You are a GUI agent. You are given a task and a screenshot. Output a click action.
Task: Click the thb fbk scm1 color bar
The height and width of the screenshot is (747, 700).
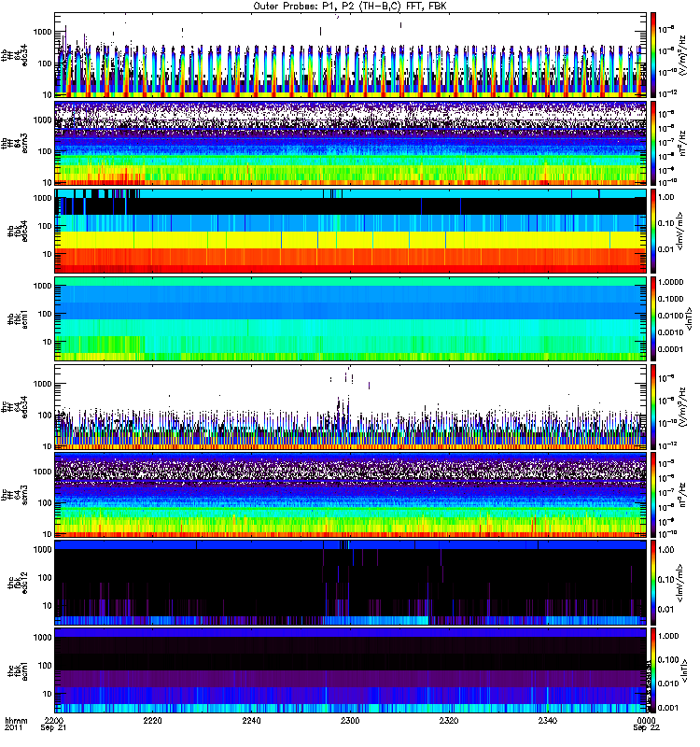click(x=654, y=317)
